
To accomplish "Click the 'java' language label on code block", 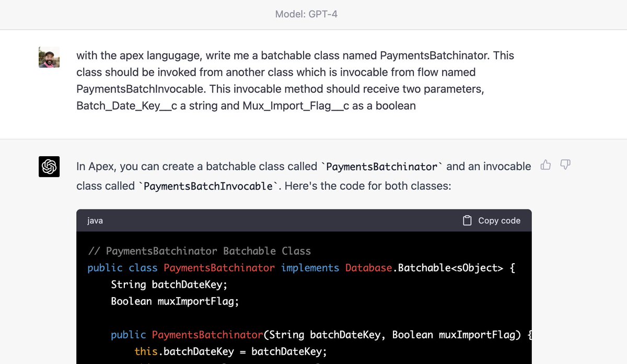I will click(95, 220).
